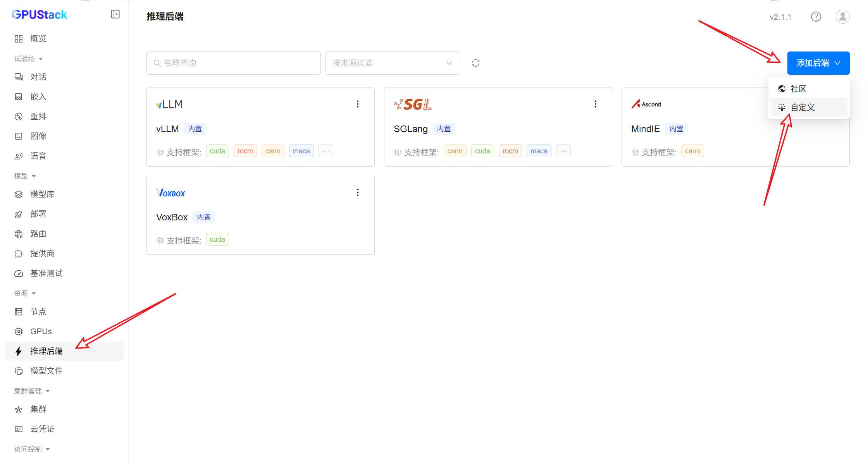Click the 添加后端 dropdown button

coord(818,63)
